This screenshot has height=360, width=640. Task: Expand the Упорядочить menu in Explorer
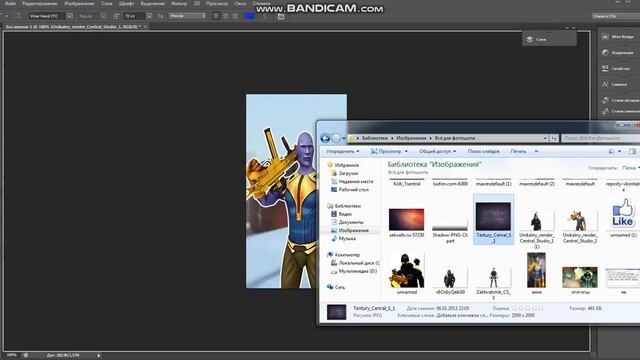point(342,151)
